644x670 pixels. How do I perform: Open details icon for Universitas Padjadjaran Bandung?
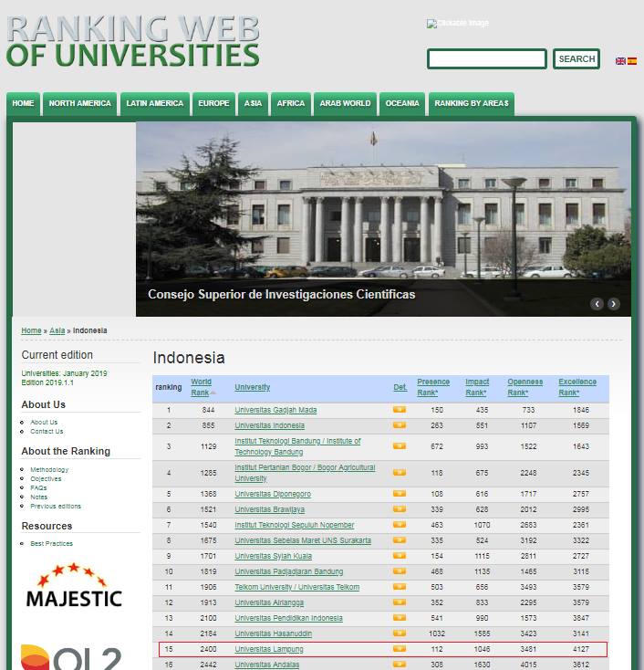[400, 571]
